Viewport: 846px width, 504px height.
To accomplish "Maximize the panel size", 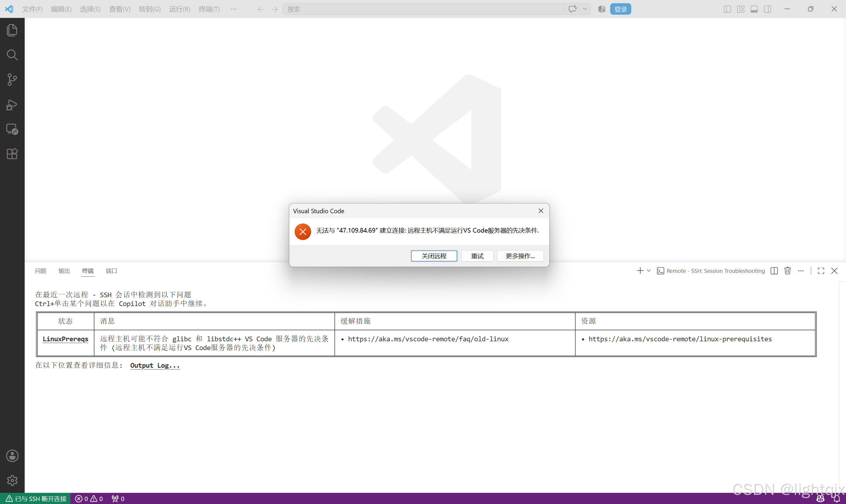I will pyautogui.click(x=821, y=271).
